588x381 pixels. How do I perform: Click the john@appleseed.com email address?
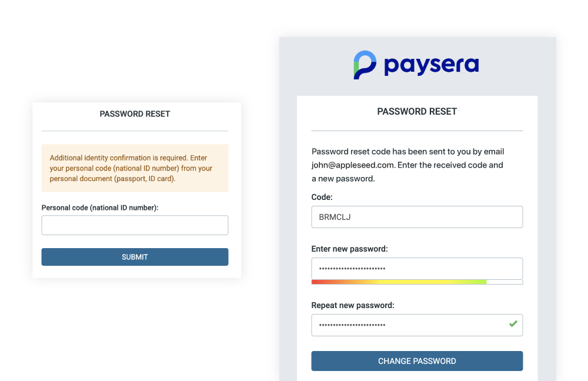(353, 165)
